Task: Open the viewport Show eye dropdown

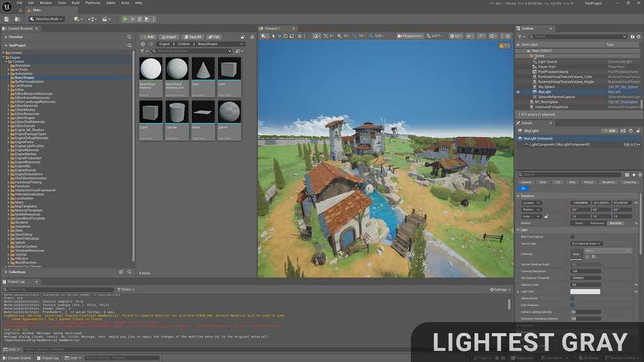Action: pyautogui.click(x=470, y=36)
